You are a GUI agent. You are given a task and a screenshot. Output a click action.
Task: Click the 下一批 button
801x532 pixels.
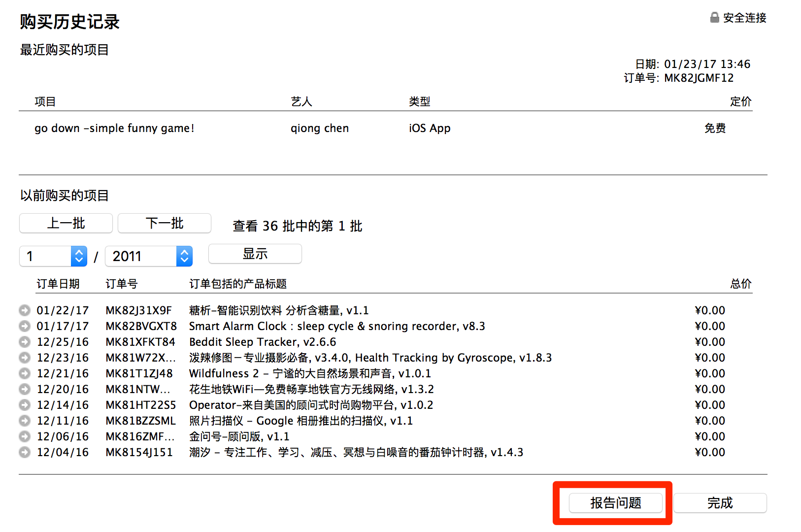pos(164,223)
